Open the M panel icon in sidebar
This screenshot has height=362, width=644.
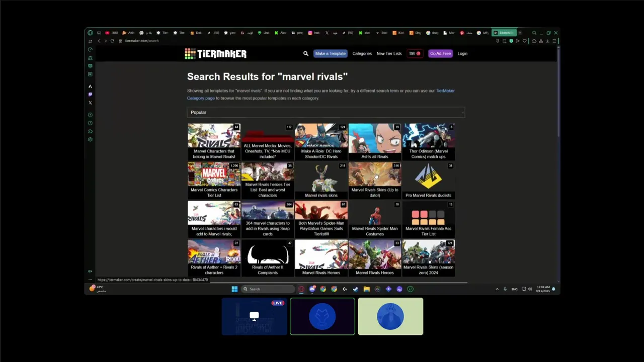tap(90, 74)
